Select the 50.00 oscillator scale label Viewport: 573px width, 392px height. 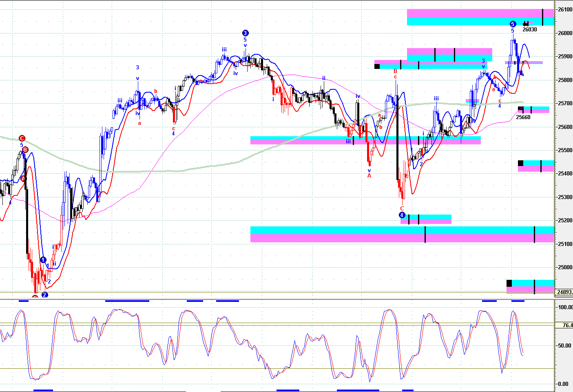tap(565, 345)
